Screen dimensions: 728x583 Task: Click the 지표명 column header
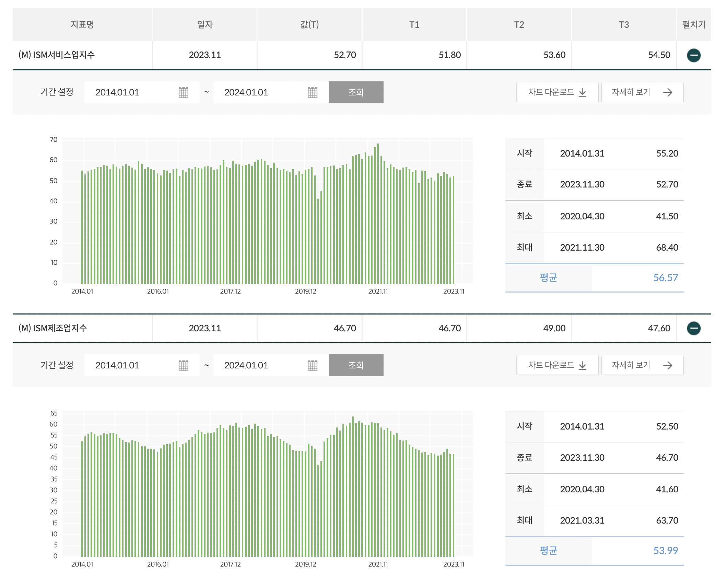(82, 25)
